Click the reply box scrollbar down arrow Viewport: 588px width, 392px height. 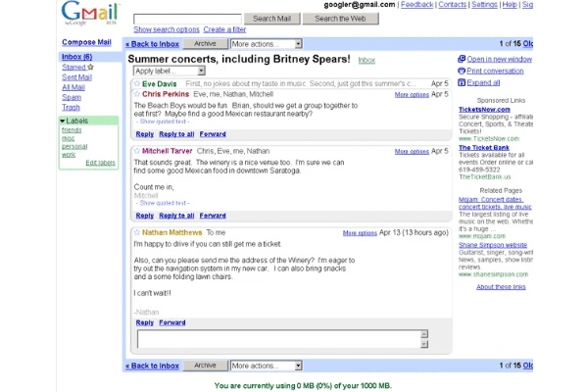point(424,344)
